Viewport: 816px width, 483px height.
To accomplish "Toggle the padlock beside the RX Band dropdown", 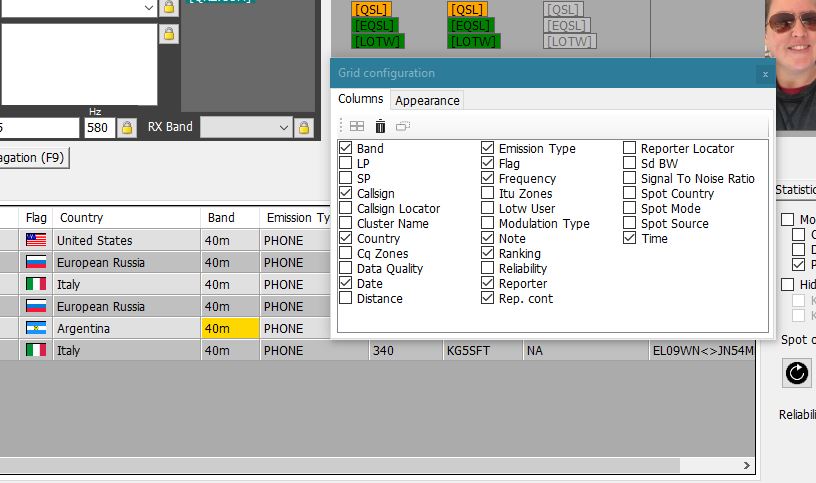I will point(304,128).
